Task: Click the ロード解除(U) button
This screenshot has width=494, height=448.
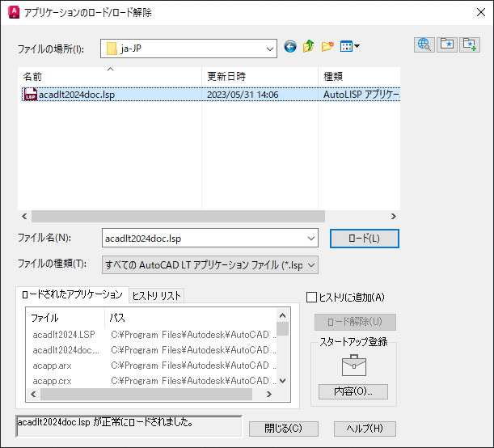Action: click(355, 322)
